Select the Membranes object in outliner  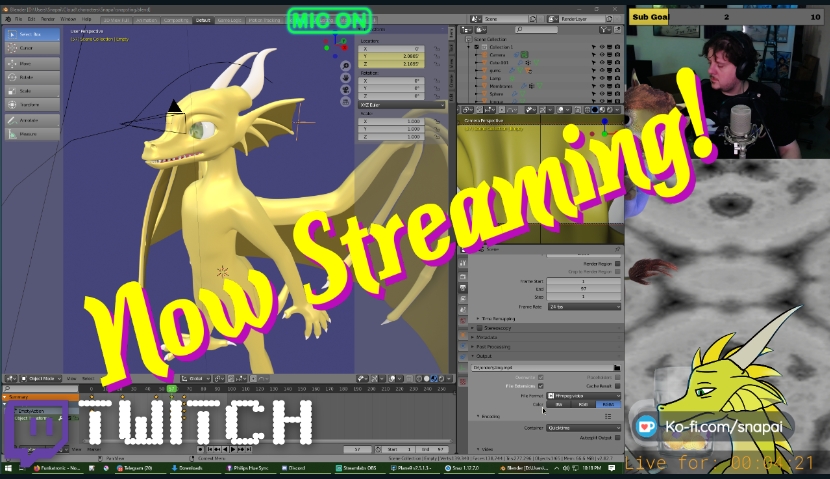click(x=500, y=86)
